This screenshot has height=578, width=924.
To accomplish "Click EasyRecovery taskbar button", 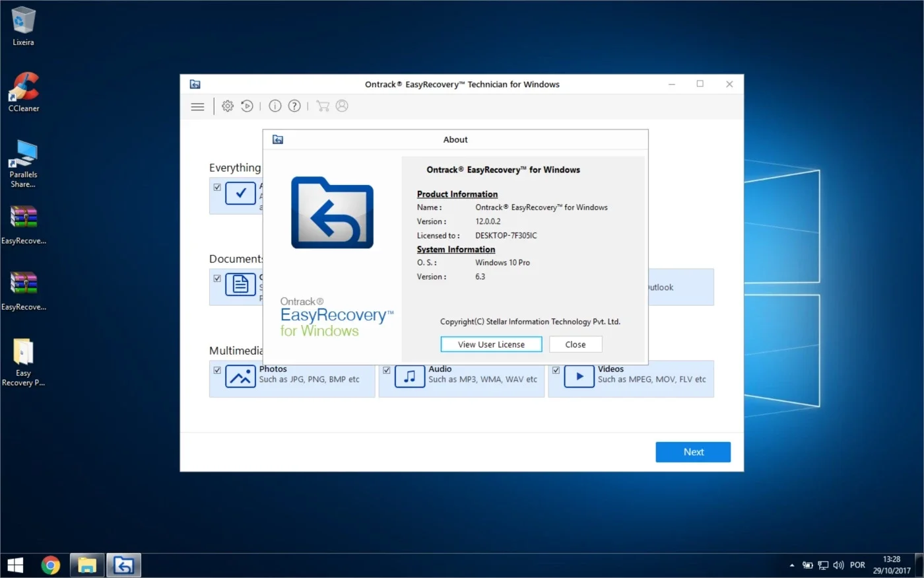I will 123,565.
